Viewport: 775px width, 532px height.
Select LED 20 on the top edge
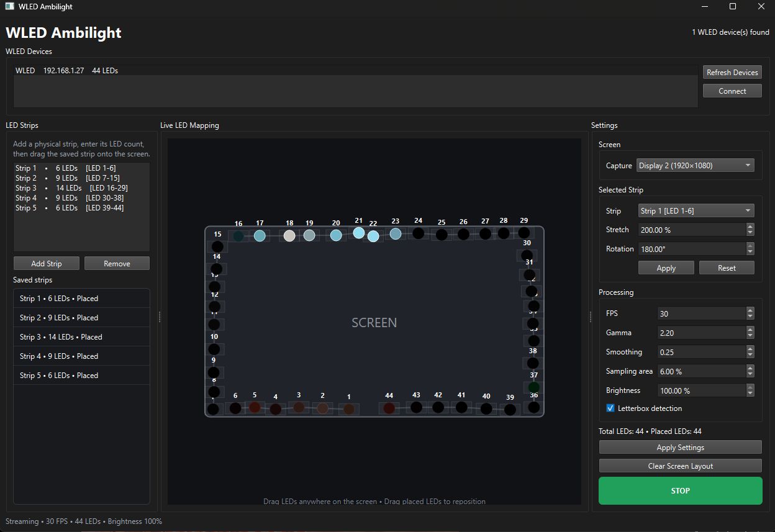point(336,235)
